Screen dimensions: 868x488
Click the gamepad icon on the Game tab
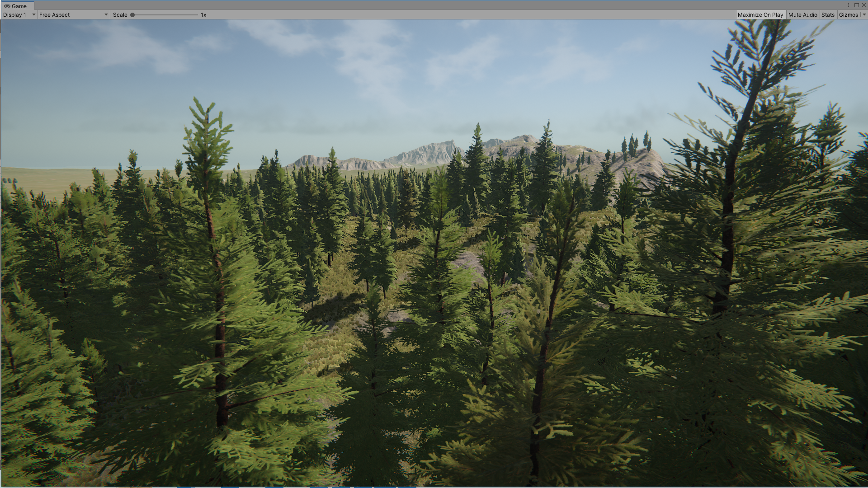(x=7, y=6)
